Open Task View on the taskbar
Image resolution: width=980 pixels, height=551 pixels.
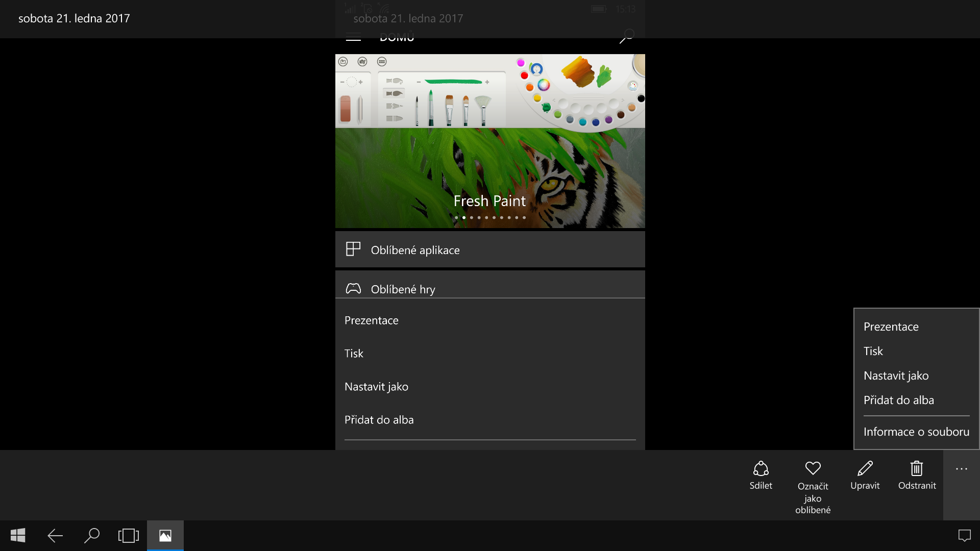point(128,536)
